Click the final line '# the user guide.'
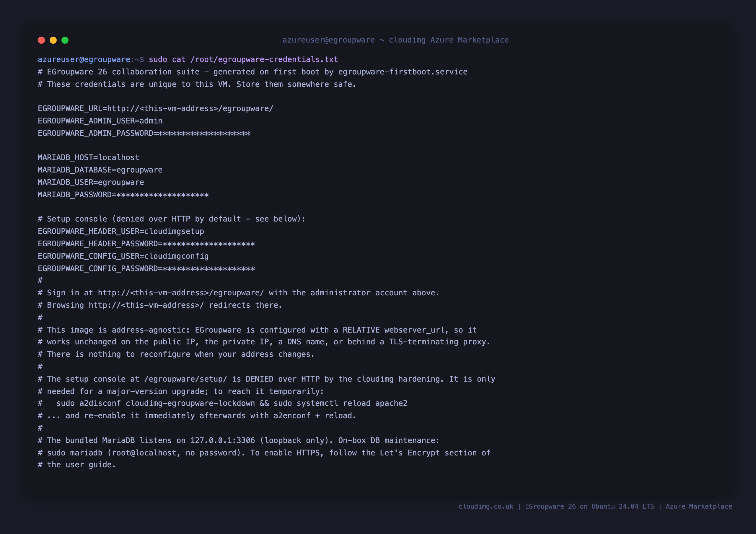Screen dimensions: 756x534 (x=77, y=465)
